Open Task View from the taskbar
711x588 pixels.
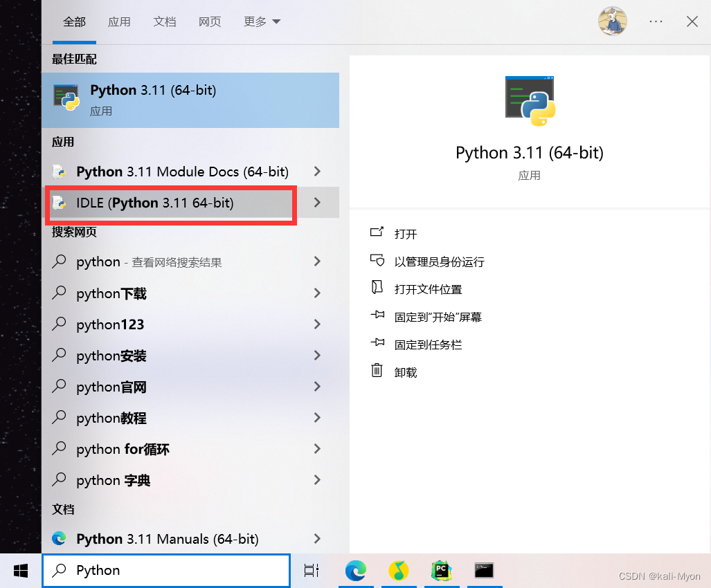[312, 570]
